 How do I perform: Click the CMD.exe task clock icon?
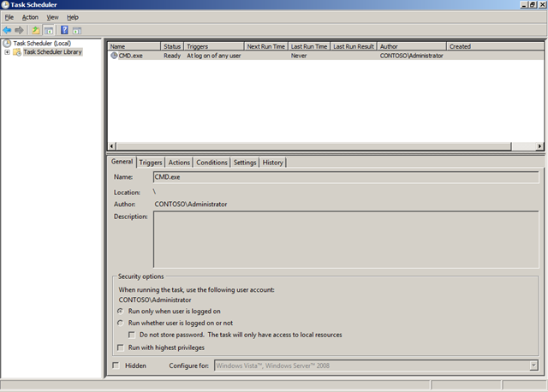click(114, 56)
